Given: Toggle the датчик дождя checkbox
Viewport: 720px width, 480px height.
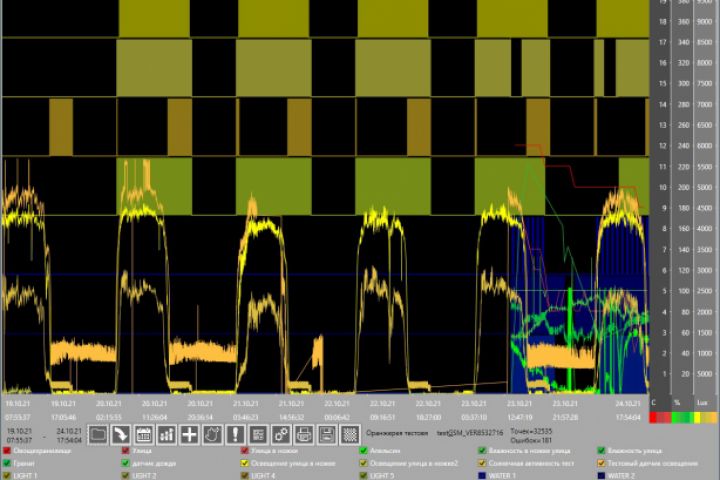Looking at the screenshot, I should point(125,463).
